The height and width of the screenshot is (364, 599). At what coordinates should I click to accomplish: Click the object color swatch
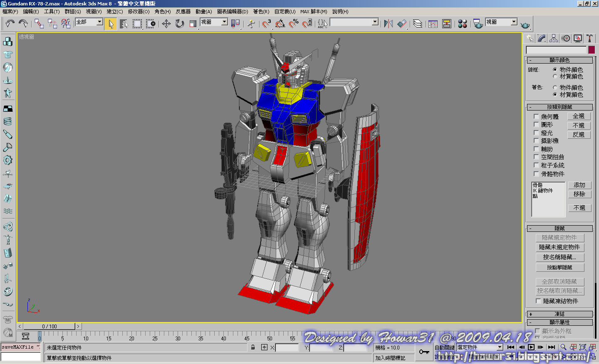pos(592,50)
